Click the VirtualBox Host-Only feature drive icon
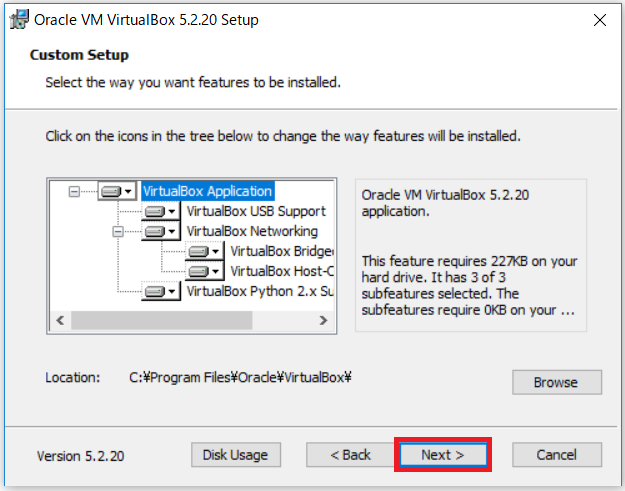Image resolution: width=625 pixels, height=491 pixels. click(204, 271)
